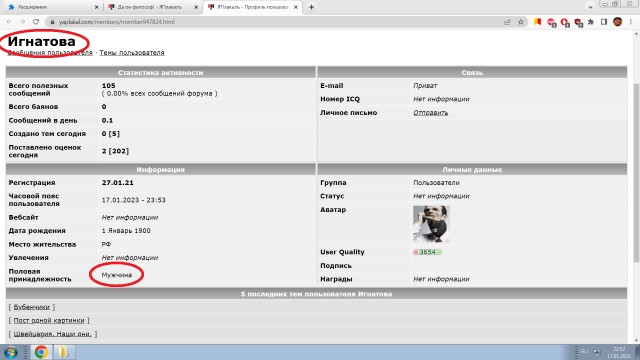Screen dimensions: 640x360
Task: Bookmark this page with star icon
Action: tap(521, 22)
